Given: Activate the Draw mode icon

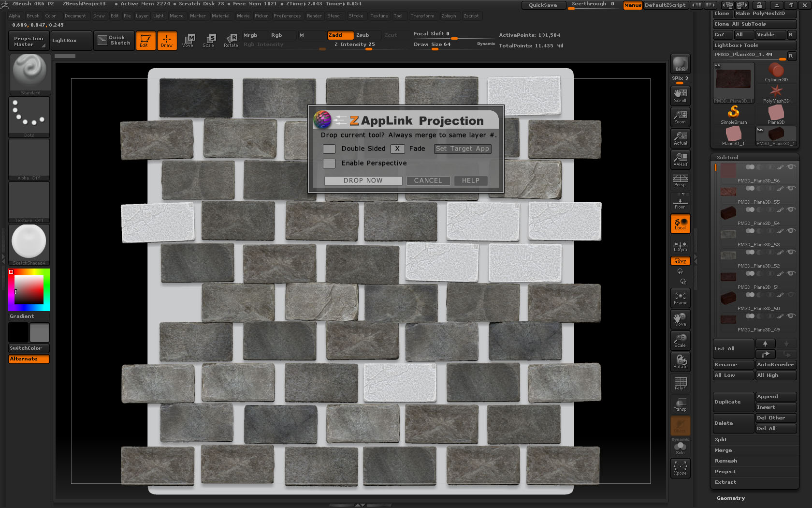Looking at the screenshot, I should 167,41.
